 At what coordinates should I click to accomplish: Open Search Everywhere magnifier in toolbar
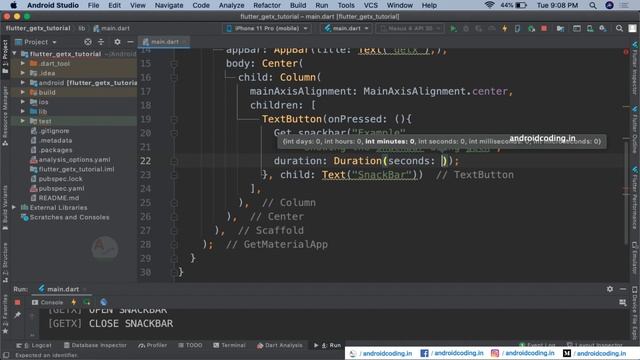click(x=619, y=29)
